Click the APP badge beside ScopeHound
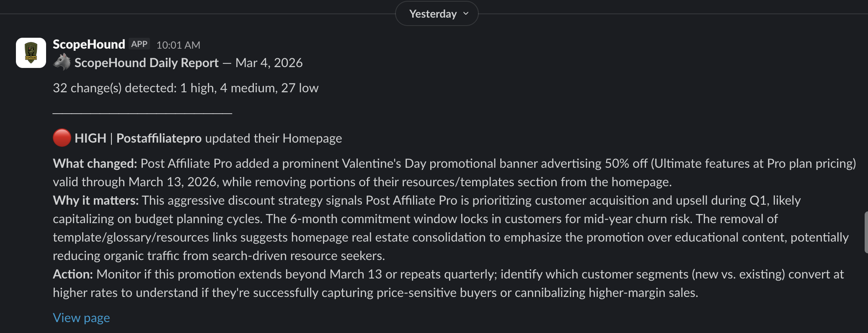 point(139,44)
